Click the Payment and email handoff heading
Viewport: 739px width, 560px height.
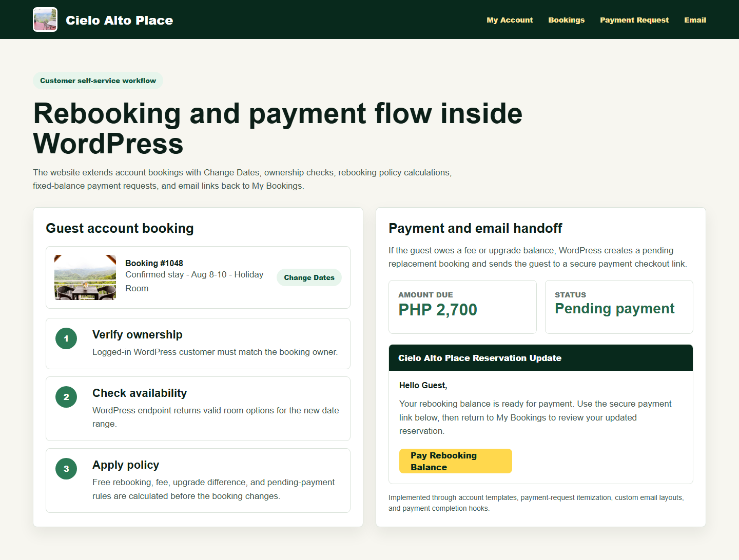pyautogui.click(x=475, y=228)
